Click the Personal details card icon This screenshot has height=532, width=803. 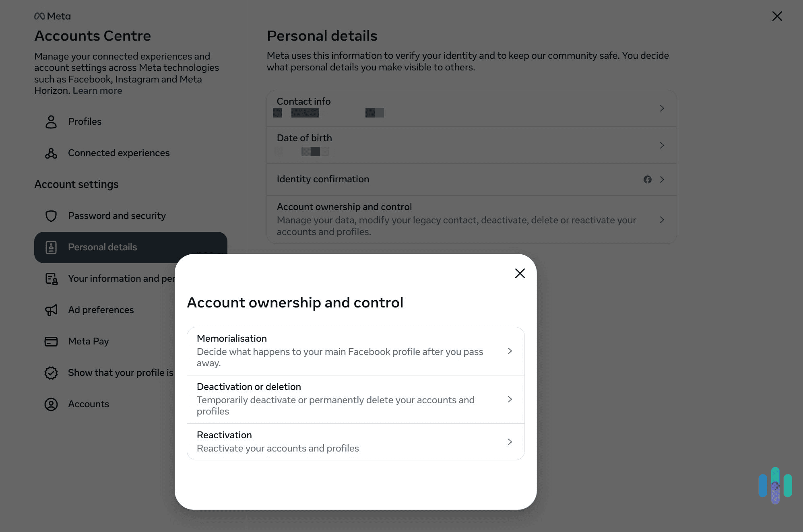pyautogui.click(x=51, y=247)
